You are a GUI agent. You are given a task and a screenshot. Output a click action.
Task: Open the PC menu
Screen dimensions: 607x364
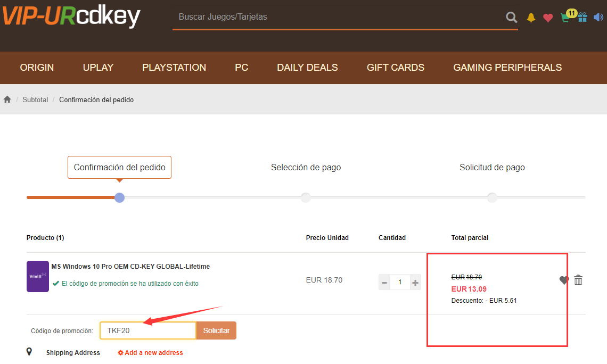coord(242,68)
